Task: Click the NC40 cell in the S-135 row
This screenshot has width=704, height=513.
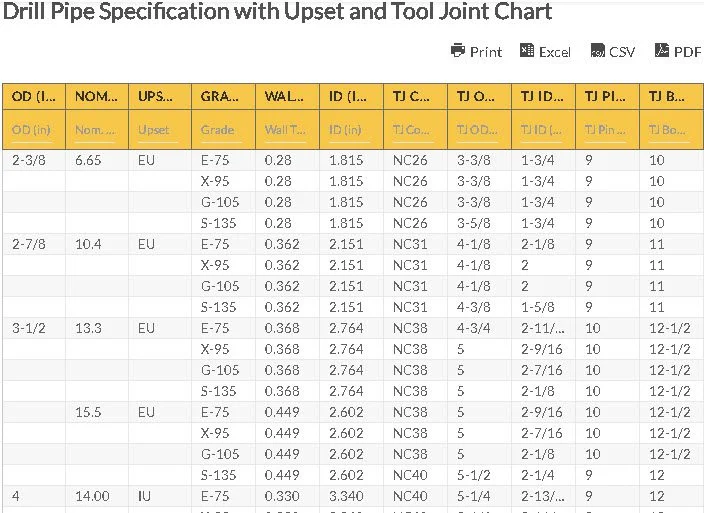Action: coord(410,475)
